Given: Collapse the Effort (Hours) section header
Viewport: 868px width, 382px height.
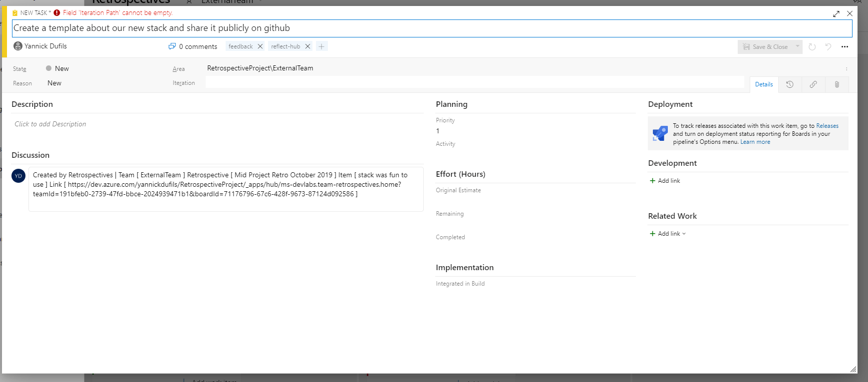Looking at the screenshot, I should coord(461,174).
